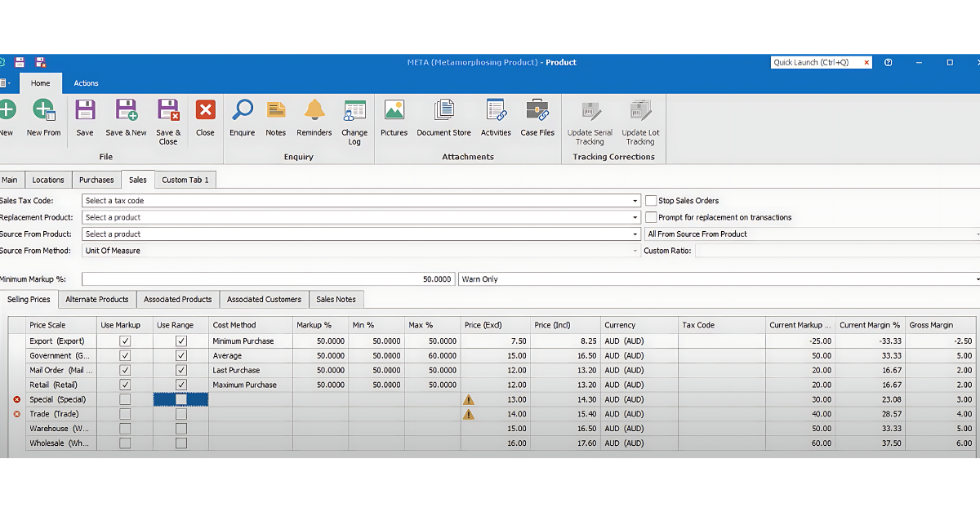Open the Enquire tool

[x=242, y=118]
